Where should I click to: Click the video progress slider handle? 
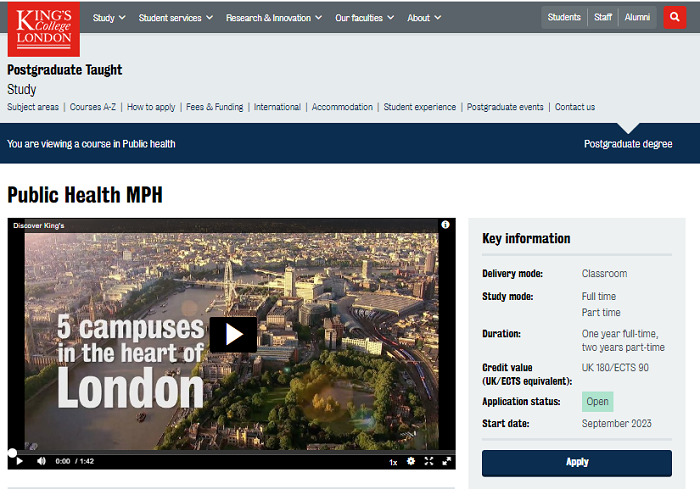click(12, 452)
